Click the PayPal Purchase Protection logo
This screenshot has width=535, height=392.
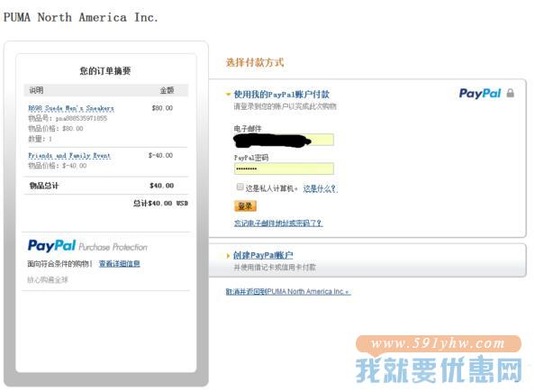point(87,246)
